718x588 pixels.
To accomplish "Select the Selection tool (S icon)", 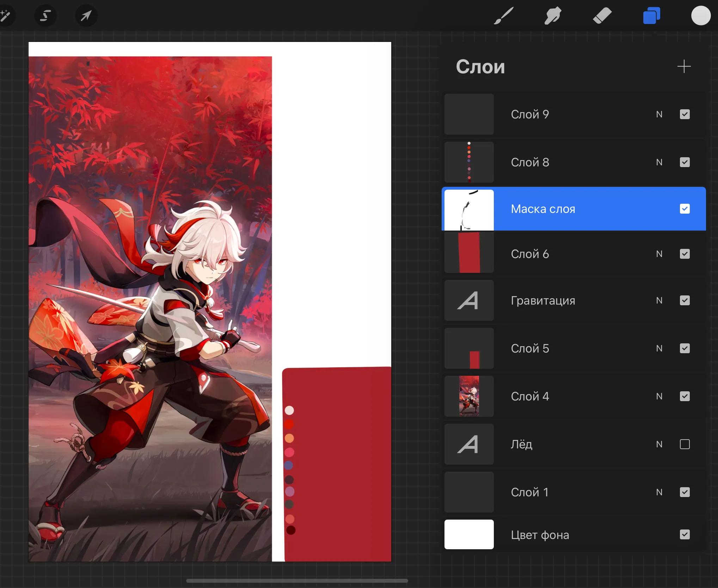I will 45,16.
